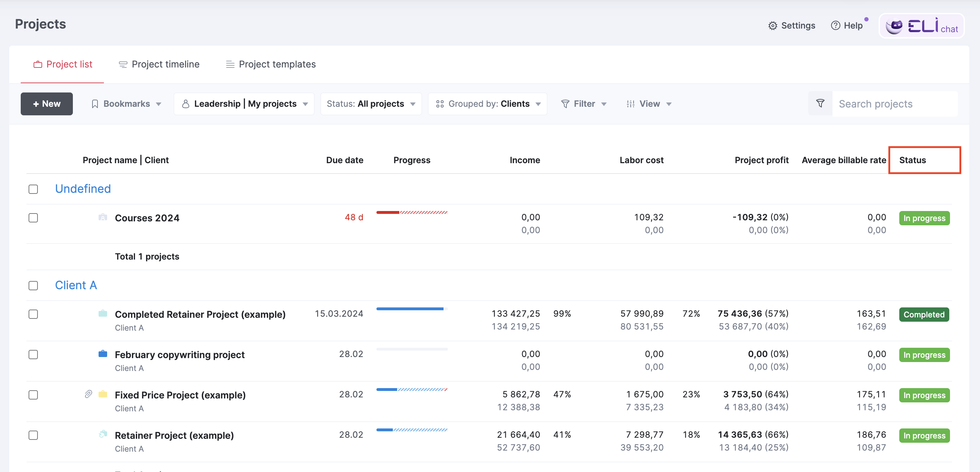980x472 pixels.
Task: Open the Settings gear icon
Action: coord(772,25)
